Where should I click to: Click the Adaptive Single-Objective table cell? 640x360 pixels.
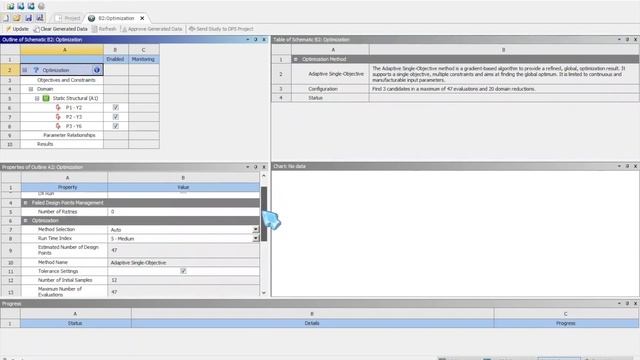click(330, 74)
